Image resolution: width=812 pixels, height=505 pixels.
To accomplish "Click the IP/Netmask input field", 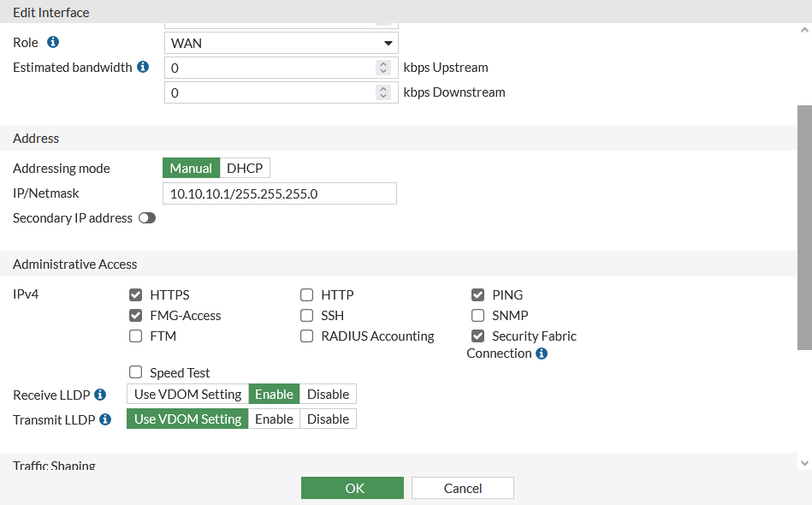I will (x=279, y=193).
